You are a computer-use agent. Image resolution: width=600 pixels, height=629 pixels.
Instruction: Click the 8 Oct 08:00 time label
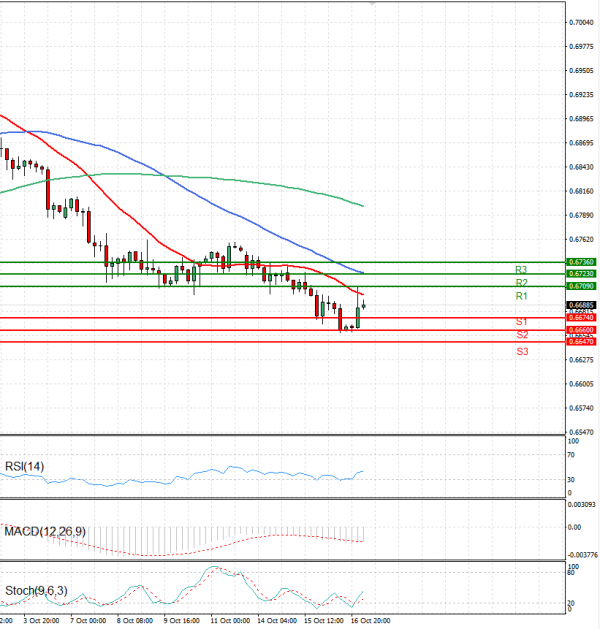pos(135,621)
